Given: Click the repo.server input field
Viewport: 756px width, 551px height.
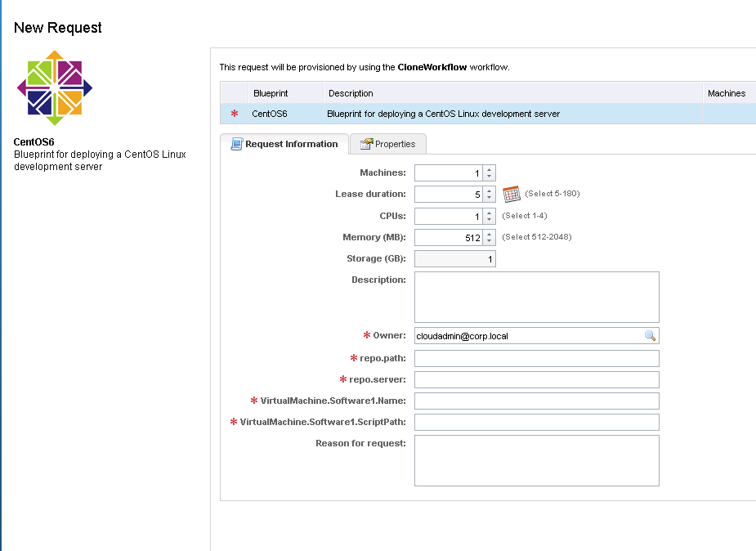Looking at the screenshot, I should click(535, 379).
